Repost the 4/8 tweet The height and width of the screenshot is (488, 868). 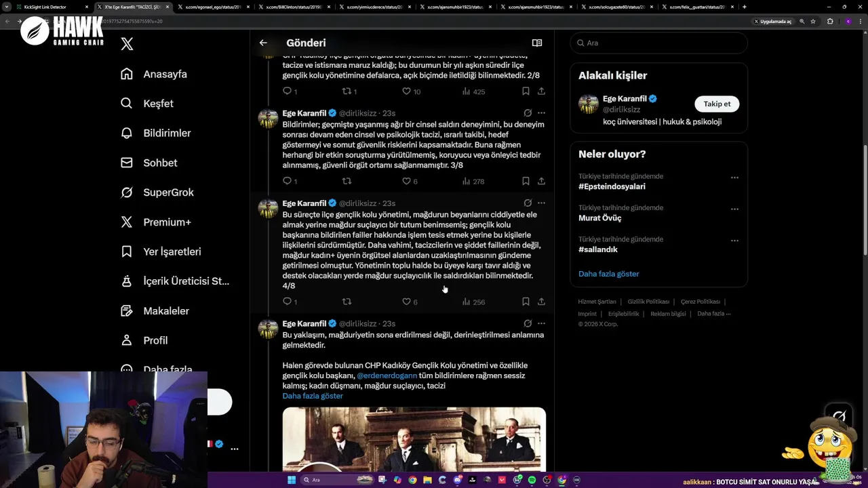tap(347, 302)
